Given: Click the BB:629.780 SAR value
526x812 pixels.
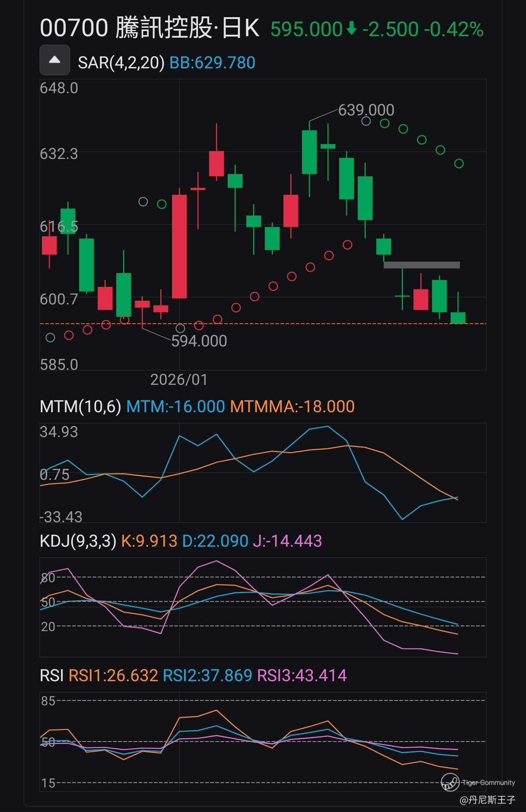Looking at the screenshot, I should point(212,62).
